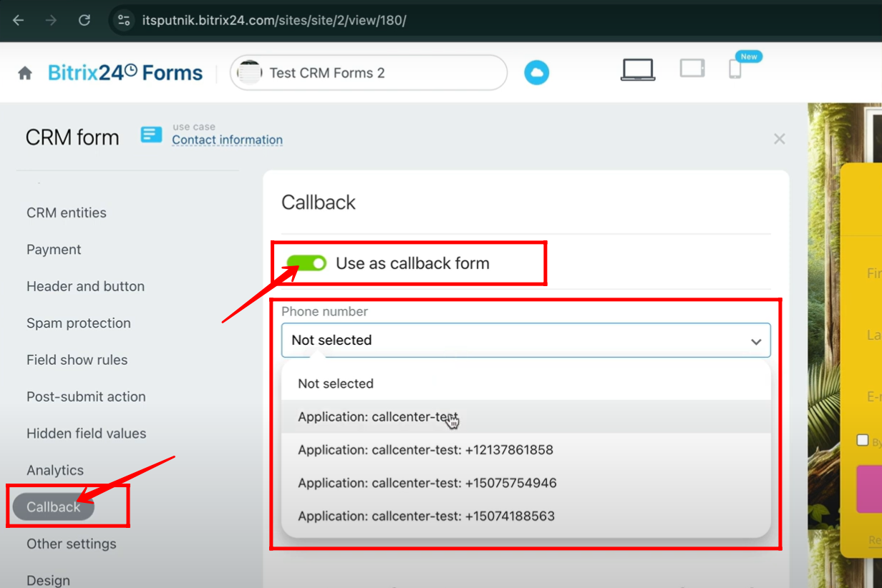The height and width of the screenshot is (588, 882).
Task: Click the pink submit button in form preview
Action: point(869,489)
